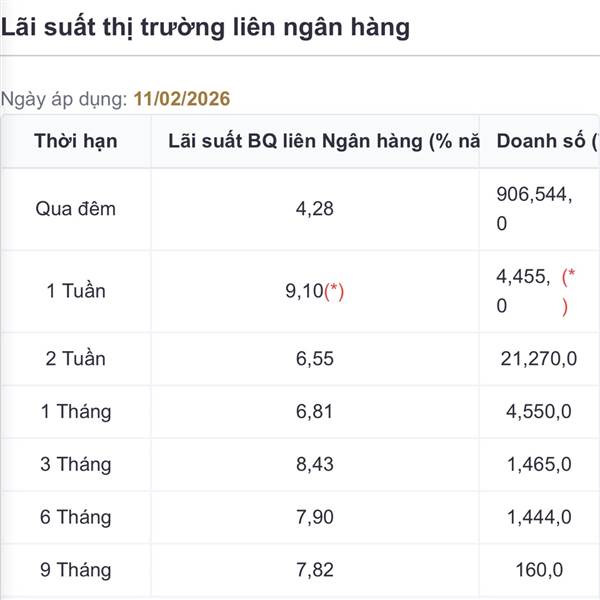Select the '1 Tháng' row label
The width and height of the screenshot is (600, 600).
[x=76, y=412]
